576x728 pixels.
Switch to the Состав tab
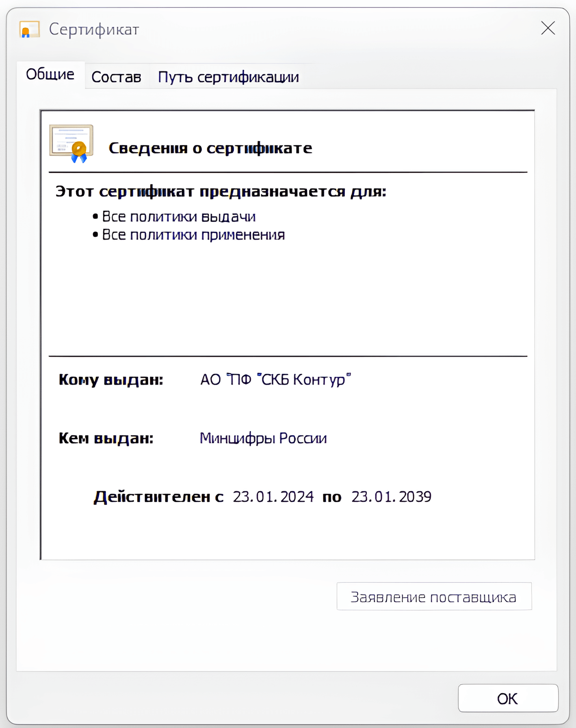pyautogui.click(x=116, y=77)
